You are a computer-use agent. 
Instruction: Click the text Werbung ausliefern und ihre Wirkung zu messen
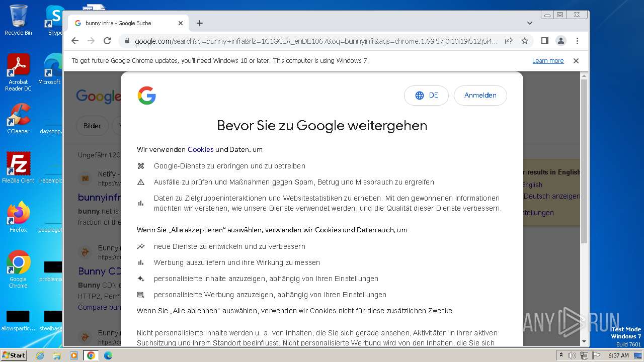pos(237,262)
